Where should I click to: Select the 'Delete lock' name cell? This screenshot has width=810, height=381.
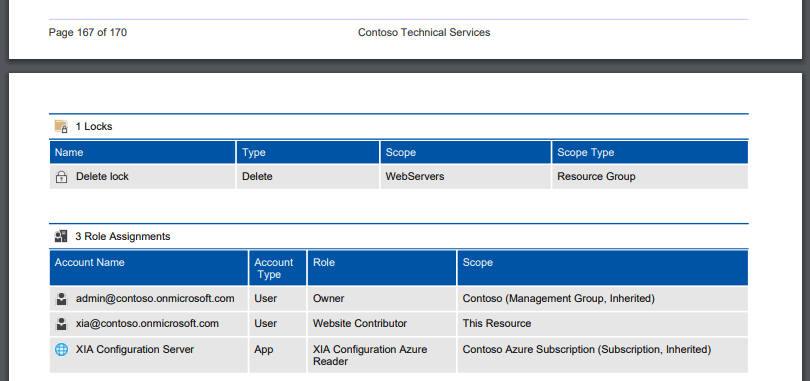pyautogui.click(x=143, y=177)
